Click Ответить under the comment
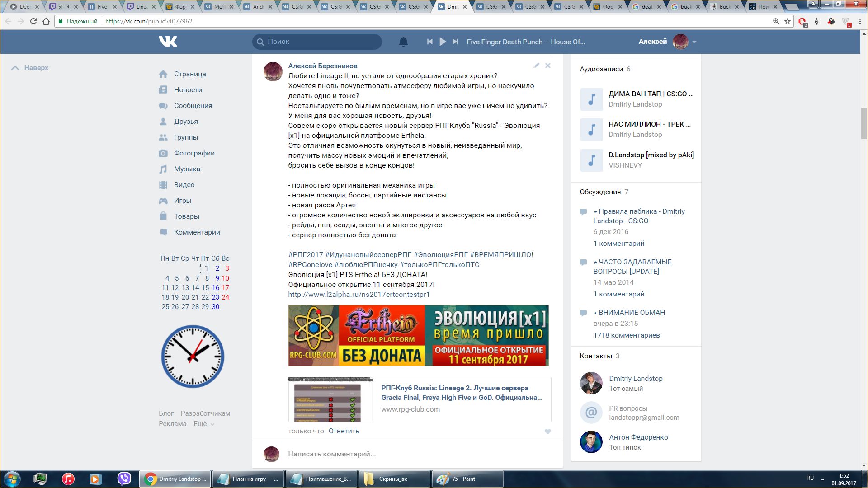This screenshot has height=488, width=868. point(344,431)
